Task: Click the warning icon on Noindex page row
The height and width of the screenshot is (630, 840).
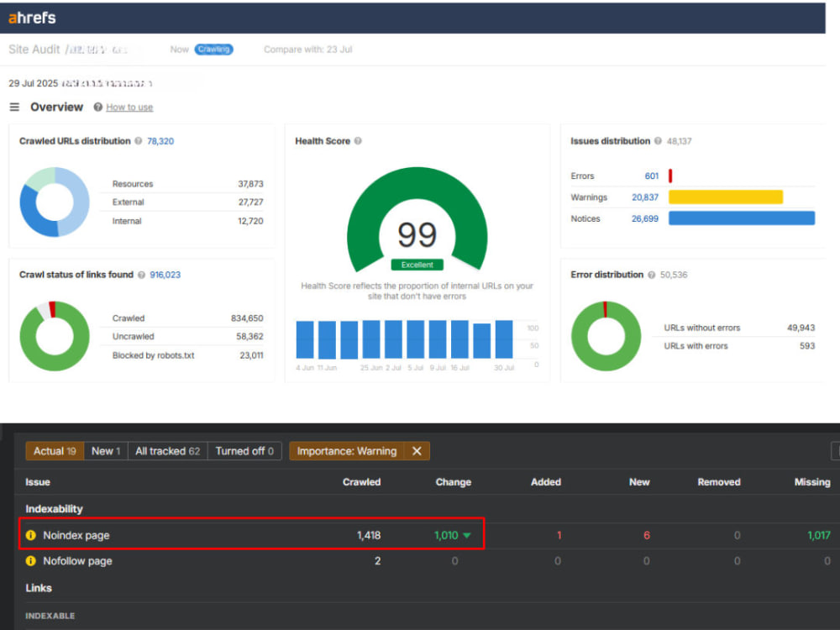Action: [31, 535]
